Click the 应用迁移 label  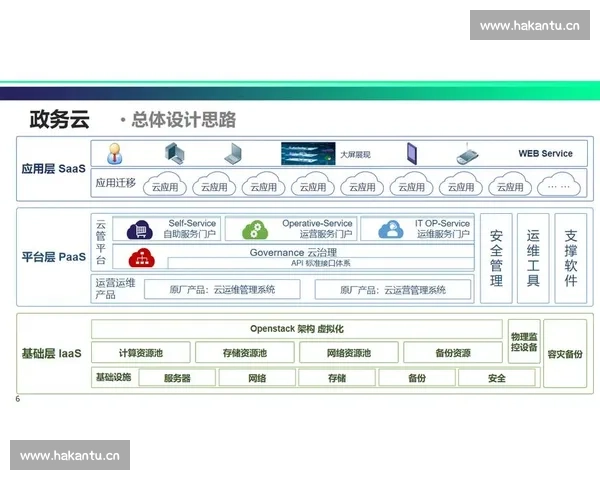pos(116,183)
